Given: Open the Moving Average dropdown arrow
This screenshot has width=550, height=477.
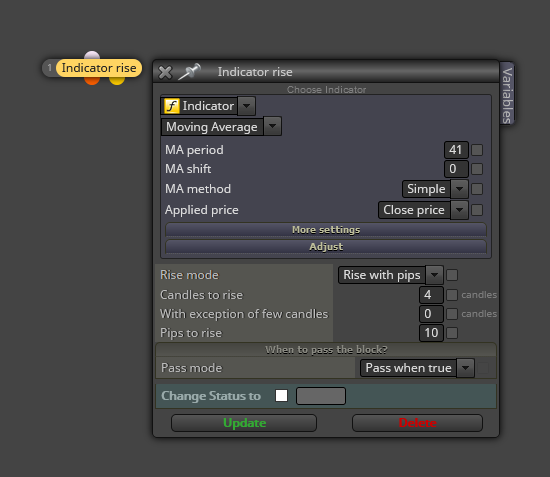Looking at the screenshot, I should click(273, 126).
